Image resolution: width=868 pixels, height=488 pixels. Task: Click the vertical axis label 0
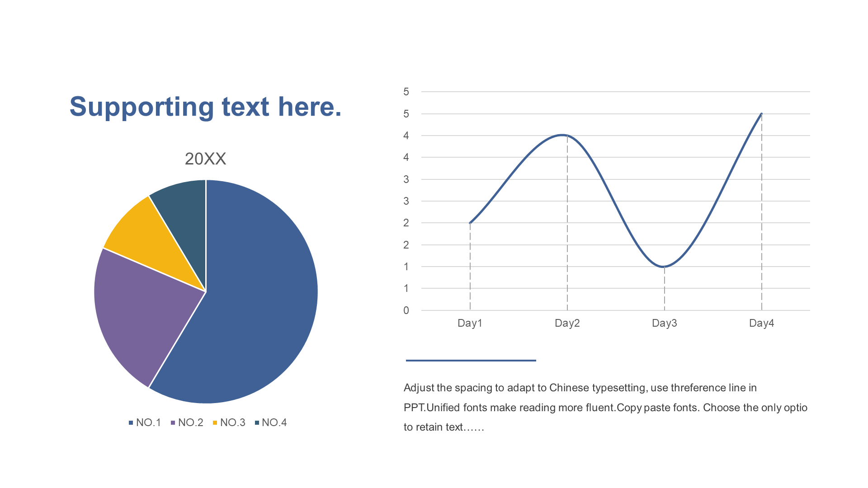point(406,310)
